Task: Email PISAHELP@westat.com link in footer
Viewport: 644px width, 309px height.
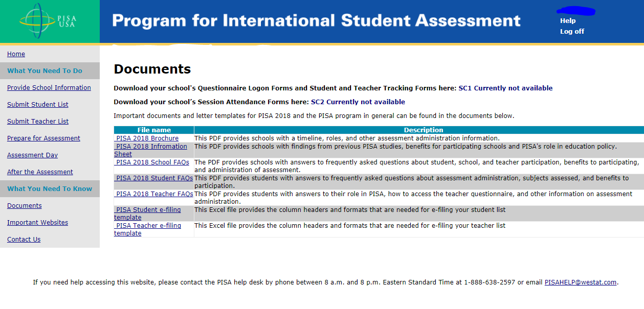Action: (x=581, y=282)
